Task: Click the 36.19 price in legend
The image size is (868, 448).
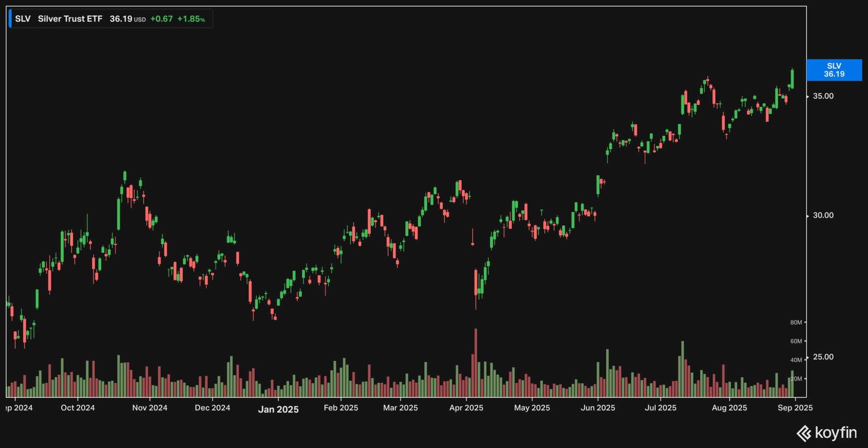Action: coord(121,19)
